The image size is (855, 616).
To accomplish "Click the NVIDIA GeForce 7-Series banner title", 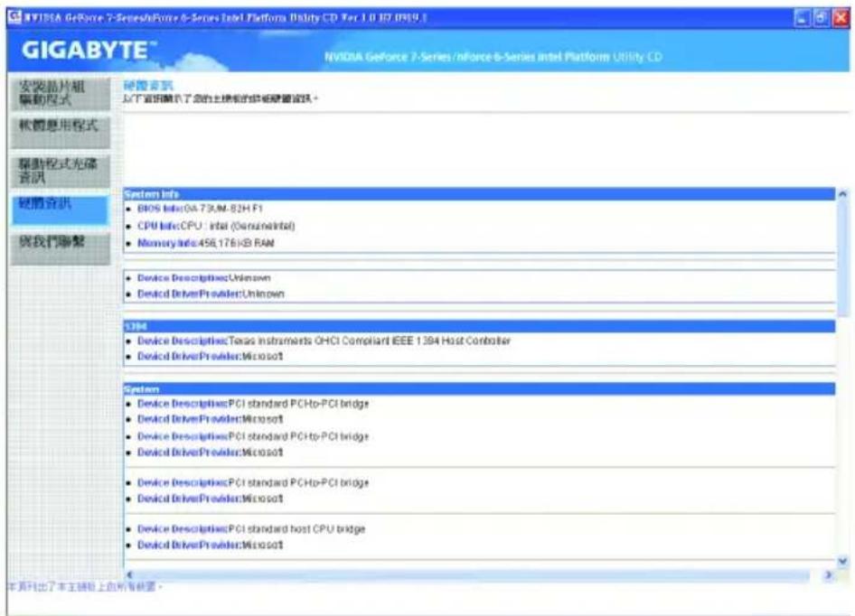I will click(493, 57).
